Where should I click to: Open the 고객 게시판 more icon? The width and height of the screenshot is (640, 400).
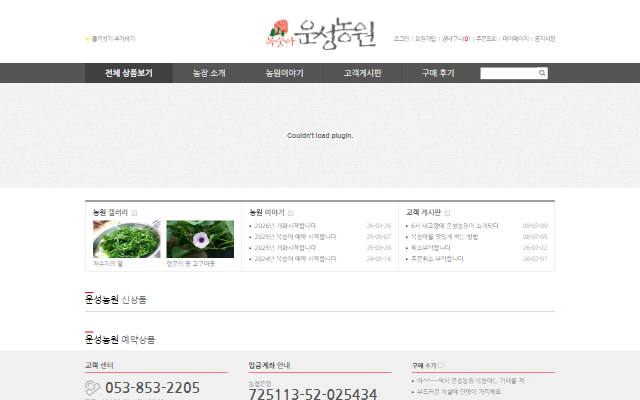click(447, 213)
